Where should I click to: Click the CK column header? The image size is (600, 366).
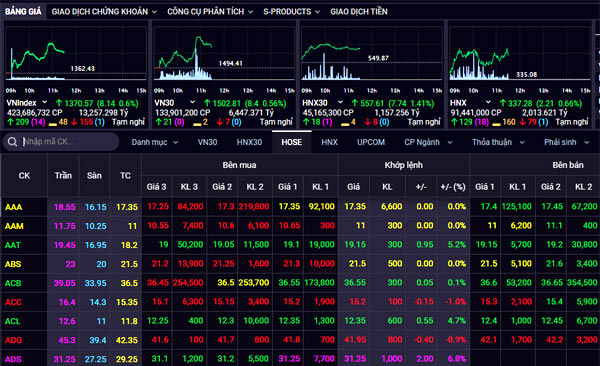pos(24,176)
